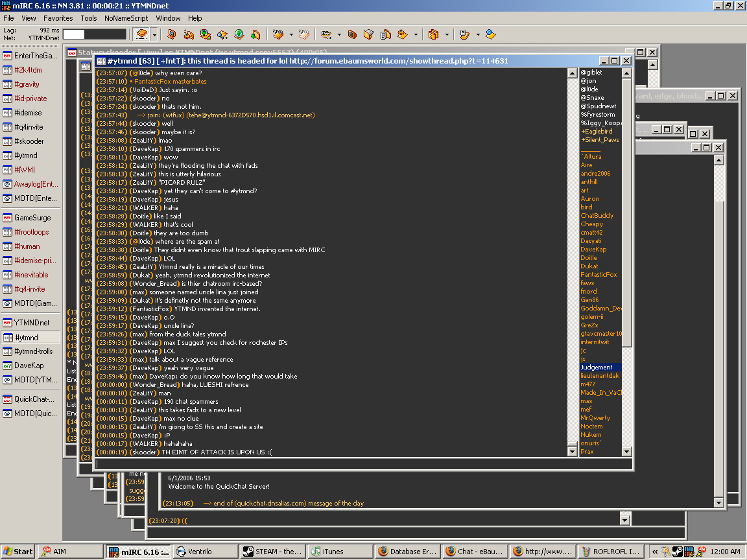The image size is (747, 560).
Task: Click the green globe toolbar icon
Action: click(239, 34)
